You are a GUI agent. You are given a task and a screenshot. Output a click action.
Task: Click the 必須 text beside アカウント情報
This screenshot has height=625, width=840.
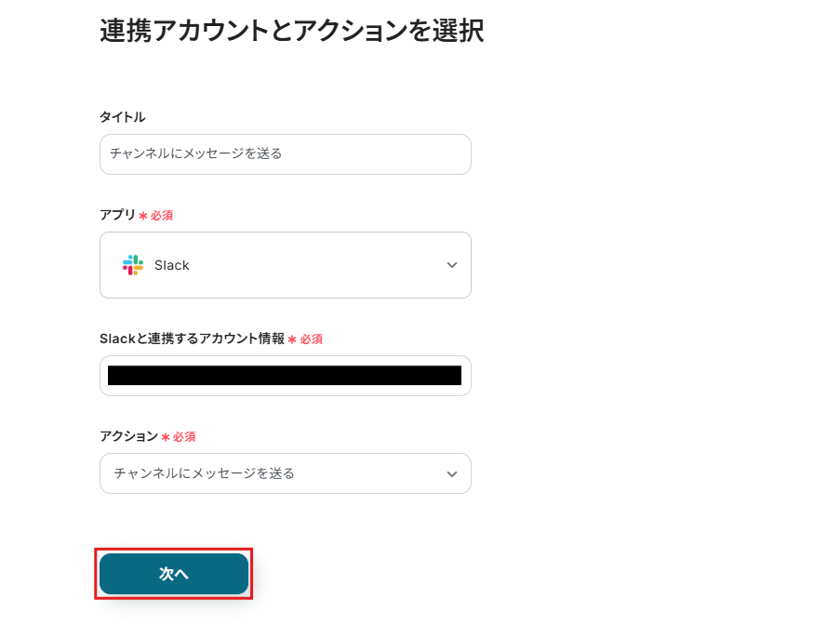[311, 339]
